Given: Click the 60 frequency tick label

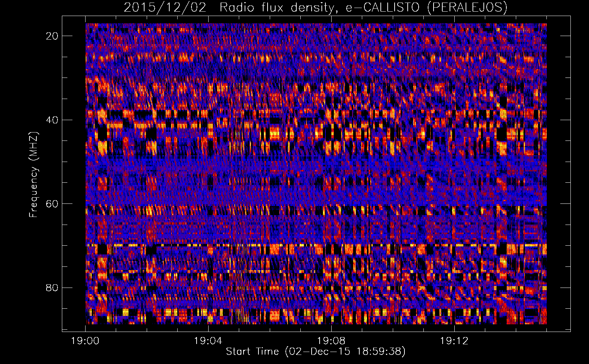Looking at the screenshot, I should [52, 204].
